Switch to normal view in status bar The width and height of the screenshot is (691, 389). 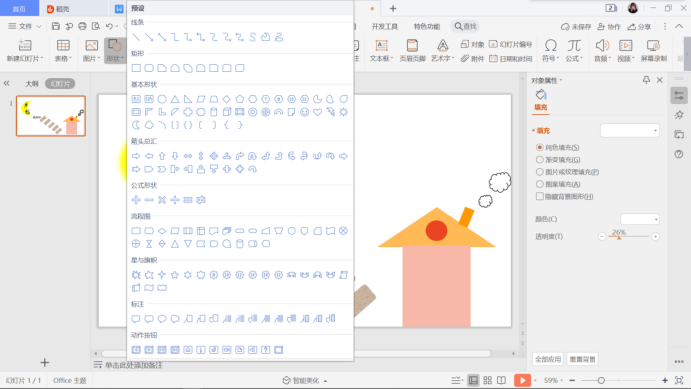(473, 380)
